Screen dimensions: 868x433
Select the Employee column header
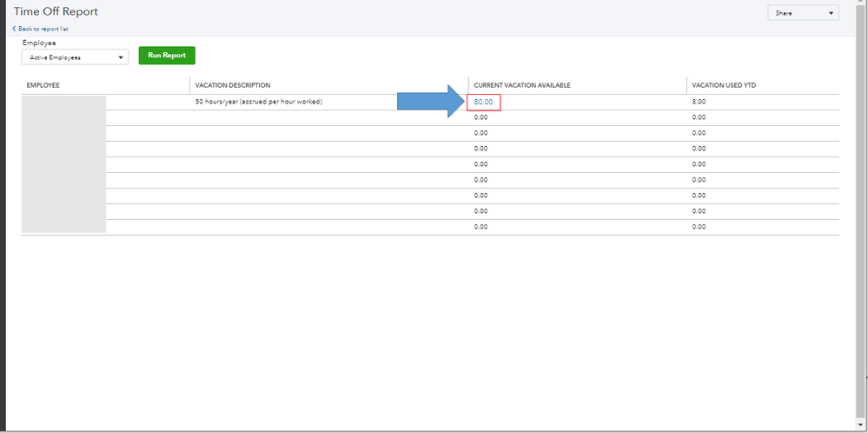(43, 85)
